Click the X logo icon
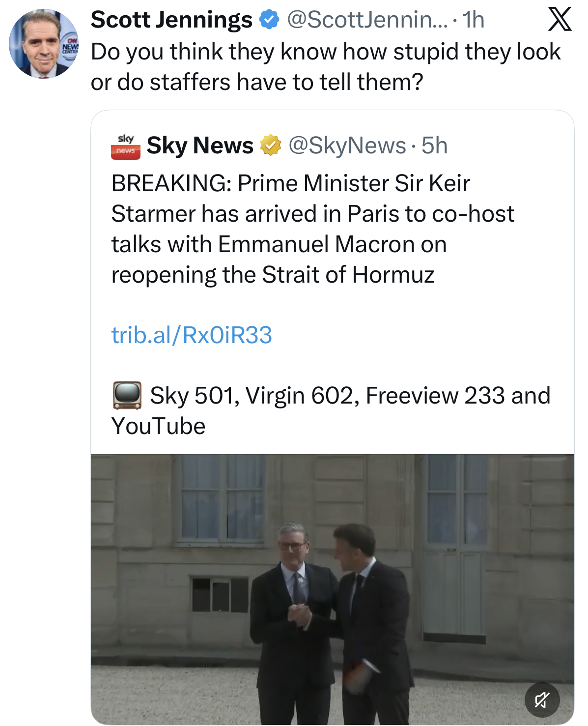The height and width of the screenshot is (726, 588). coord(560,20)
